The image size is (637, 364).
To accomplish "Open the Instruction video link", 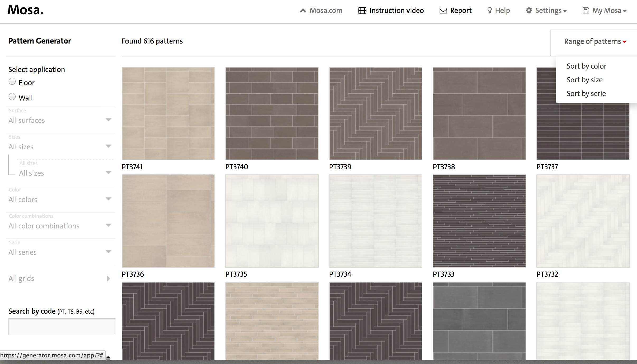I will tap(396, 11).
